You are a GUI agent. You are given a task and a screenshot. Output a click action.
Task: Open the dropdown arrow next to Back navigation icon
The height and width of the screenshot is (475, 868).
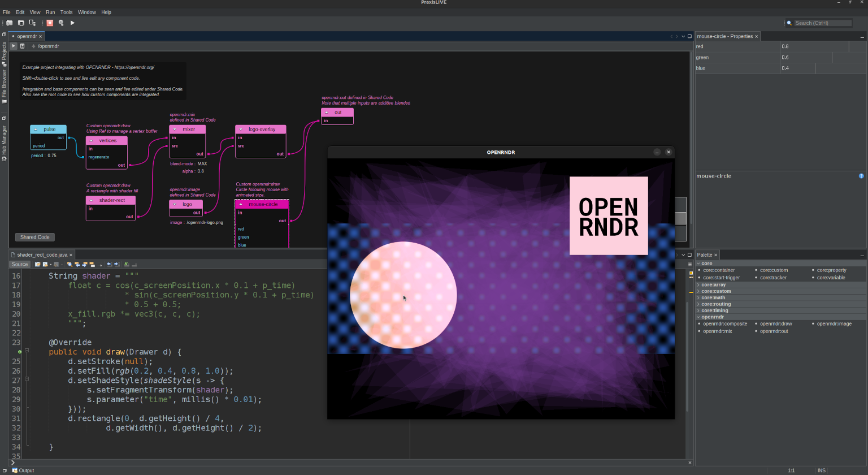click(51, 265)
